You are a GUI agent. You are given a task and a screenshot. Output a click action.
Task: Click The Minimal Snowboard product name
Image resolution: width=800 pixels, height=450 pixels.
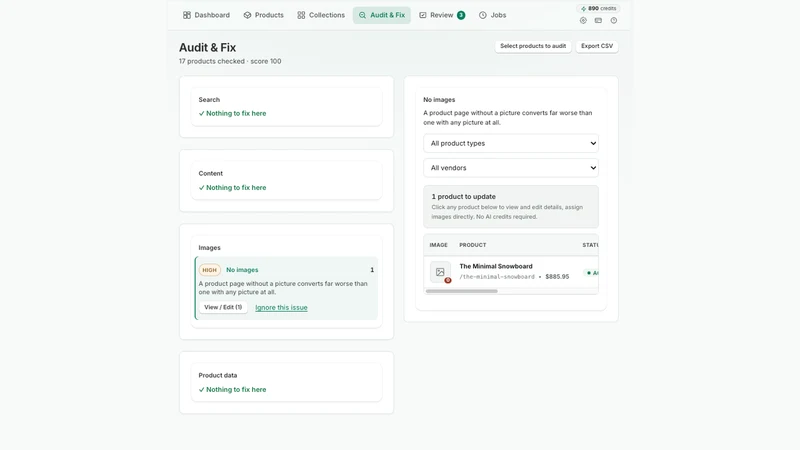click(x=495, y=266)
